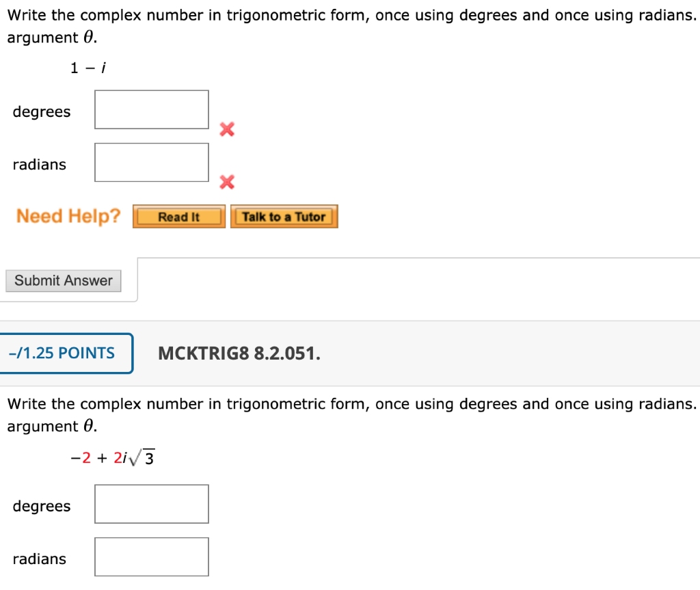
Task: Select the expression 1 − i
Action: pos(88,67)
